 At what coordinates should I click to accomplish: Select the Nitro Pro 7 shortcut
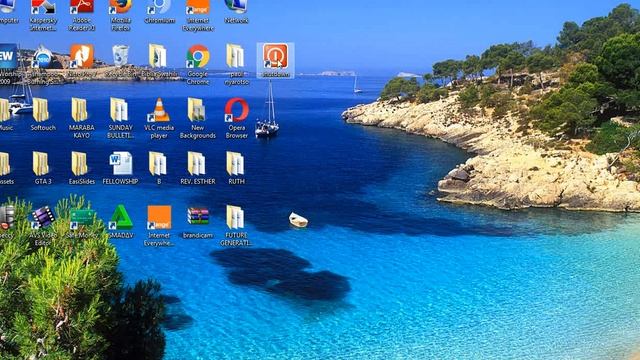pos(82,61)
